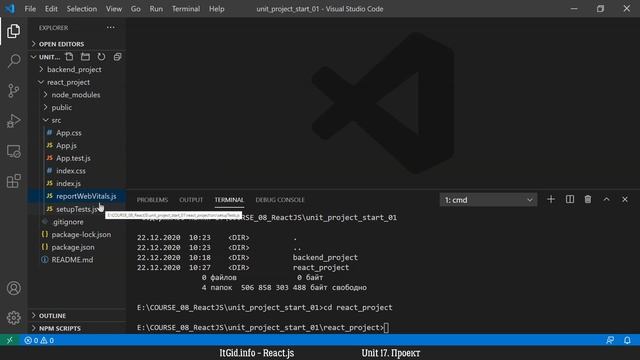Screen dimensions: 640x360
Task: Switch to the Debug Console tab
Action: click(280, 200)
